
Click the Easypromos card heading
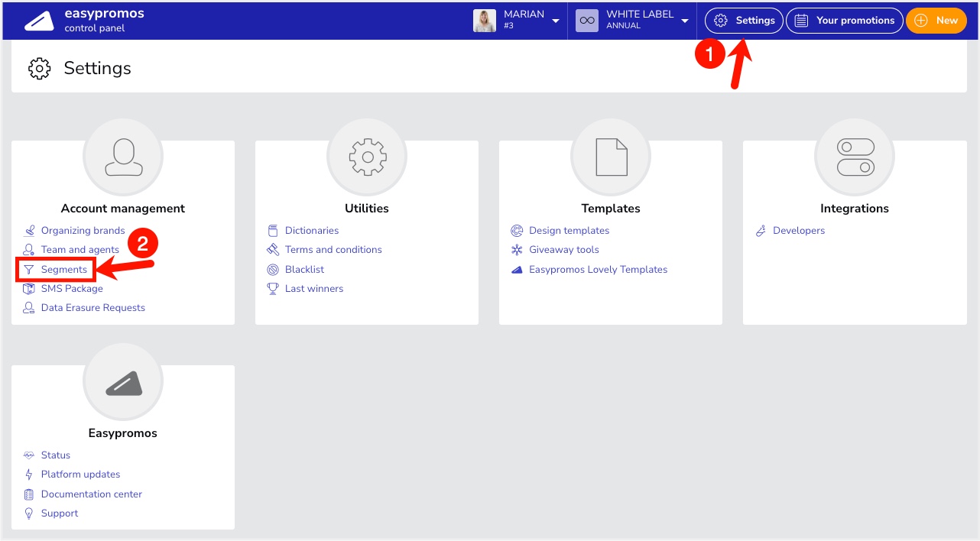coord(123,432)
